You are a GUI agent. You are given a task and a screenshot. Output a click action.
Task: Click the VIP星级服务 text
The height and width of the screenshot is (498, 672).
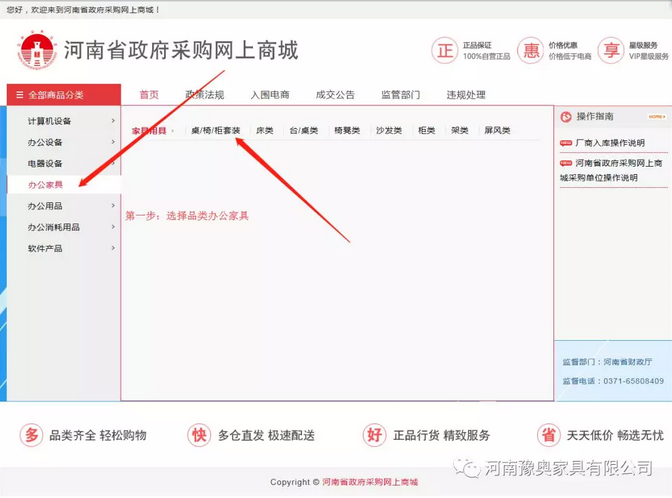pyautogui.click(x=648, y=56)
